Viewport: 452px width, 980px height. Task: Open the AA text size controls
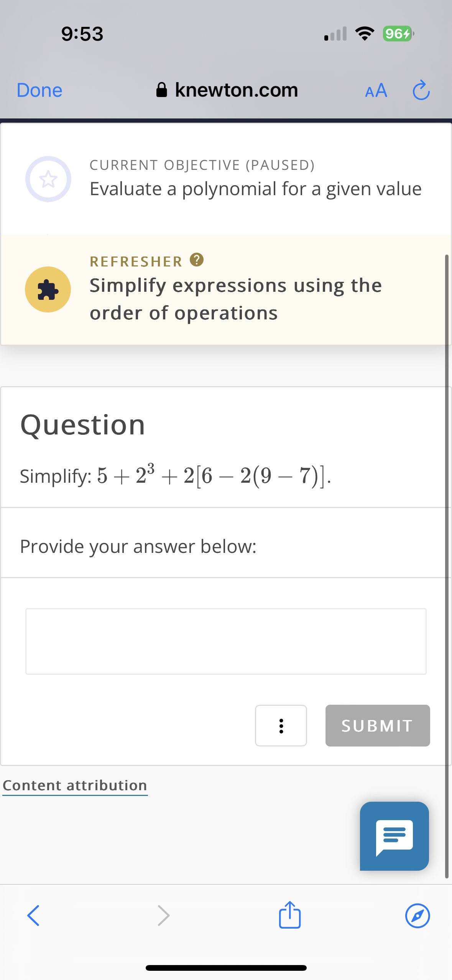tap(375, 90)
